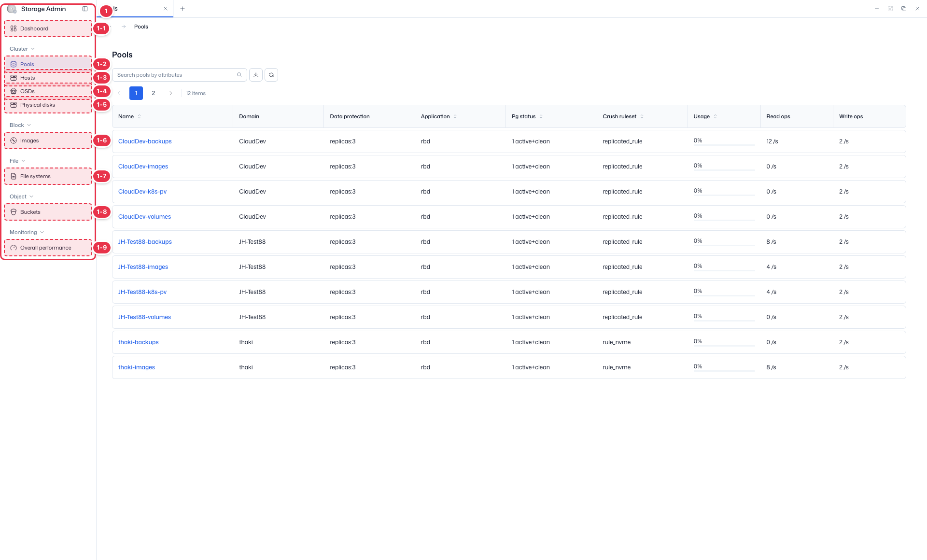Sort by Usage column
The image size is (927, 560).
click(x=715, y=116)
